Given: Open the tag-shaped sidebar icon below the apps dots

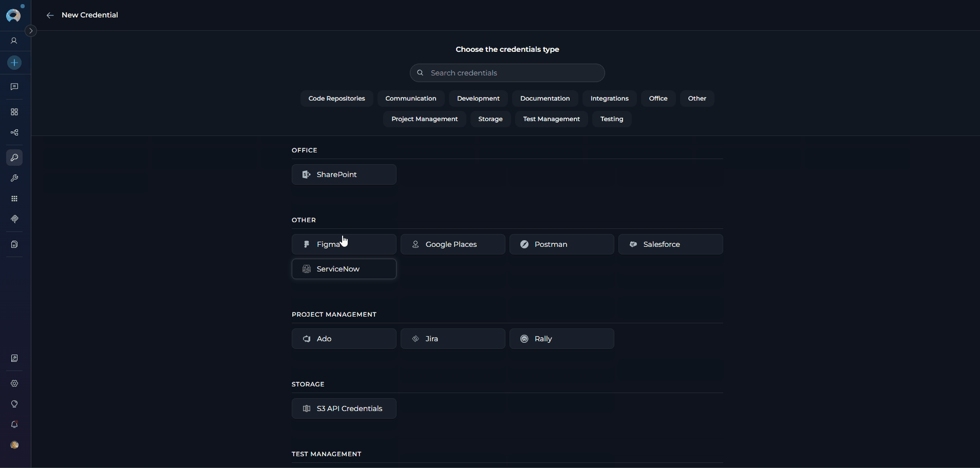Looking at the screenshot, I should 14,219.
